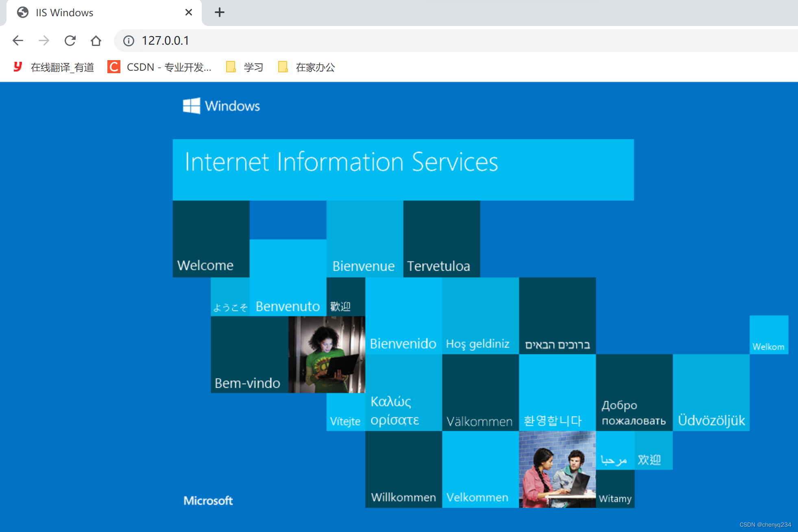Click the Bienvenido tile
Viewport: 798px width, 532px height.
coord(403,316)
